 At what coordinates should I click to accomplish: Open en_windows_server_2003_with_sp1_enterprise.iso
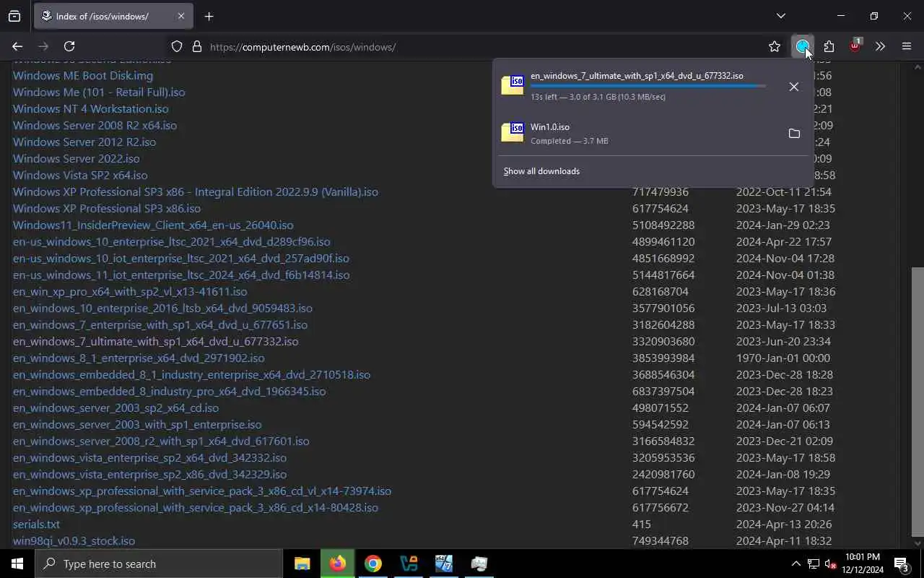pos(137,424)
